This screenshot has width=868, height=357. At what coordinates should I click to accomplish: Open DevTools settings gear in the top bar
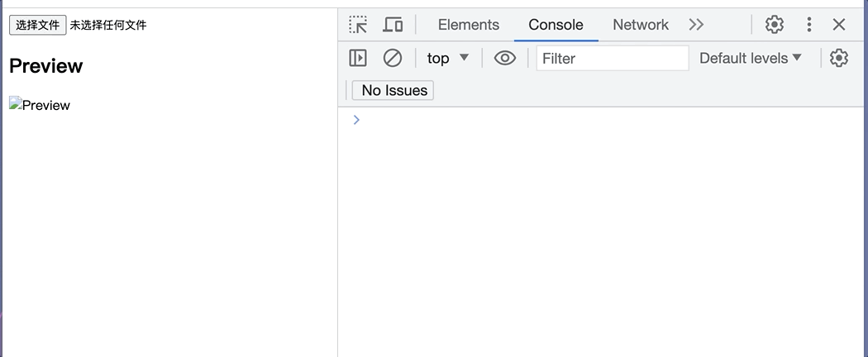coord(774,24)
